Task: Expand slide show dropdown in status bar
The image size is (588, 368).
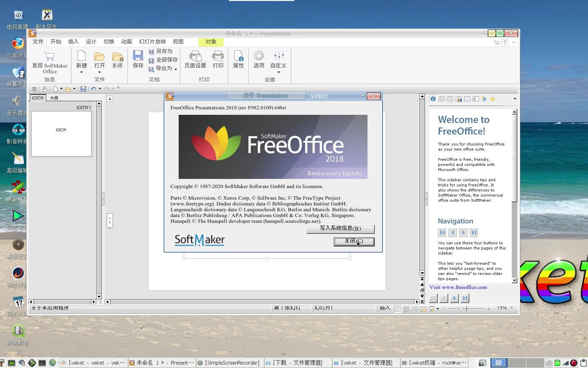Action: tap(438, 309)
